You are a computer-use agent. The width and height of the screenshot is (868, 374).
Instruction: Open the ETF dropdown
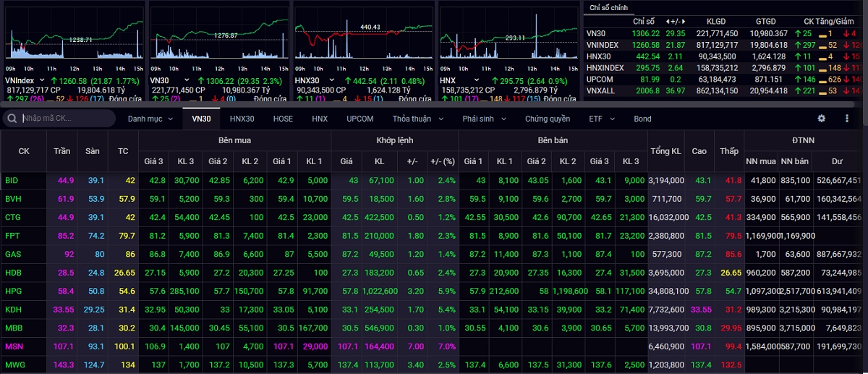601,119
